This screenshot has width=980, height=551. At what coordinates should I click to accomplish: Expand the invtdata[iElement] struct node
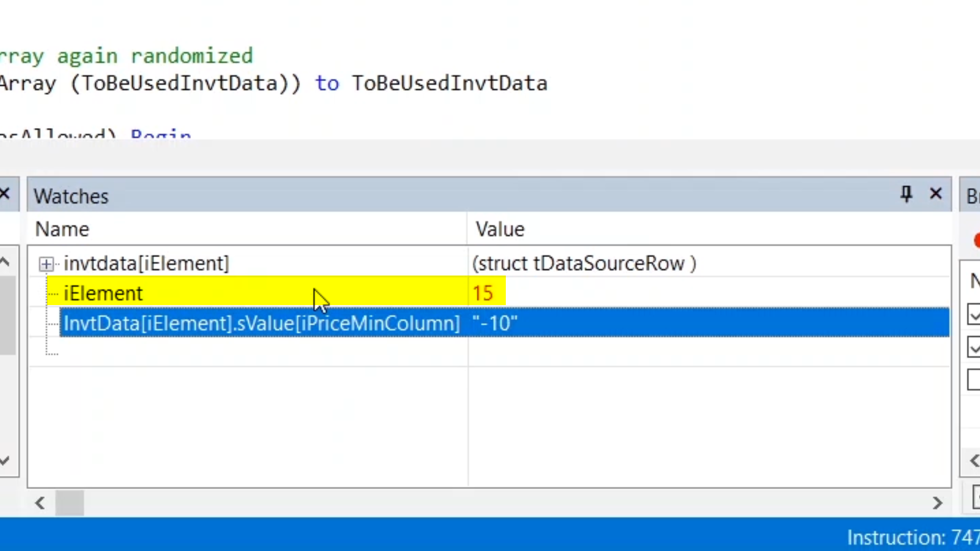coord(46,264)
